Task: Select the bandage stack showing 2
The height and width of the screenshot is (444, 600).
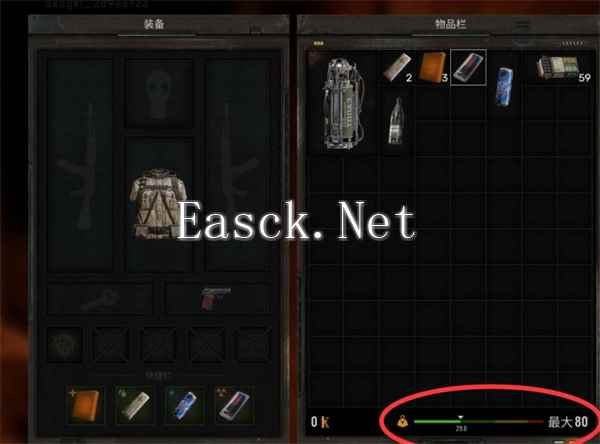Action: pyautogui.click(x=398, y=67)
